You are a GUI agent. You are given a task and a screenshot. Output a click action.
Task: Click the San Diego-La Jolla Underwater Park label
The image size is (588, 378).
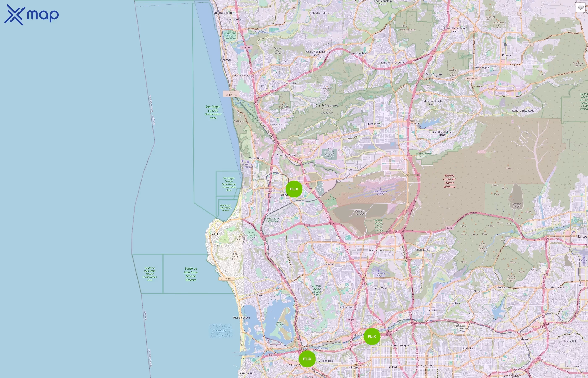tap(213, 112)
